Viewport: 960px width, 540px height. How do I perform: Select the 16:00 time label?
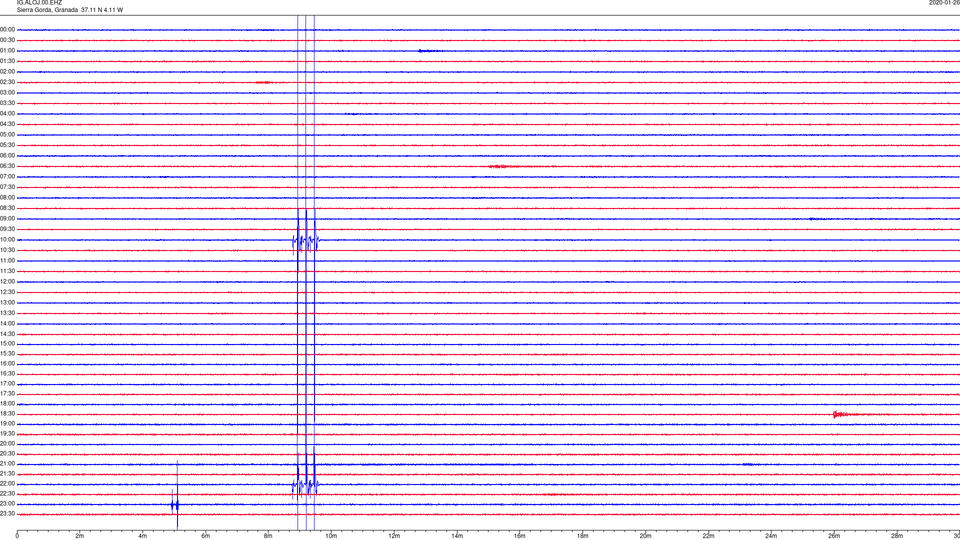7,364
